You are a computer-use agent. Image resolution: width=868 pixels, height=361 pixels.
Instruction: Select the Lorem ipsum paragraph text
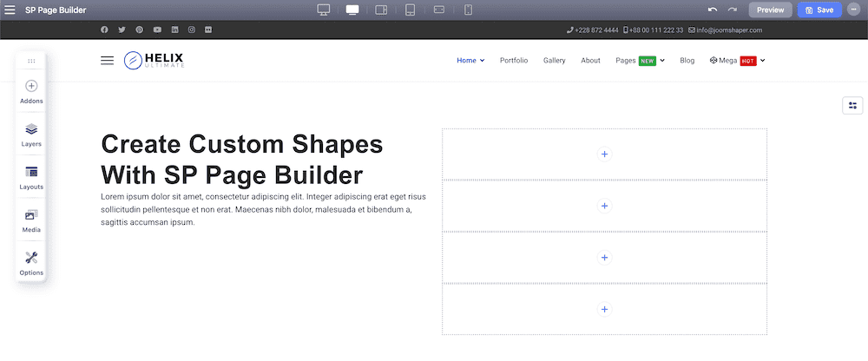pyautogui.click(x=264, y=209)
